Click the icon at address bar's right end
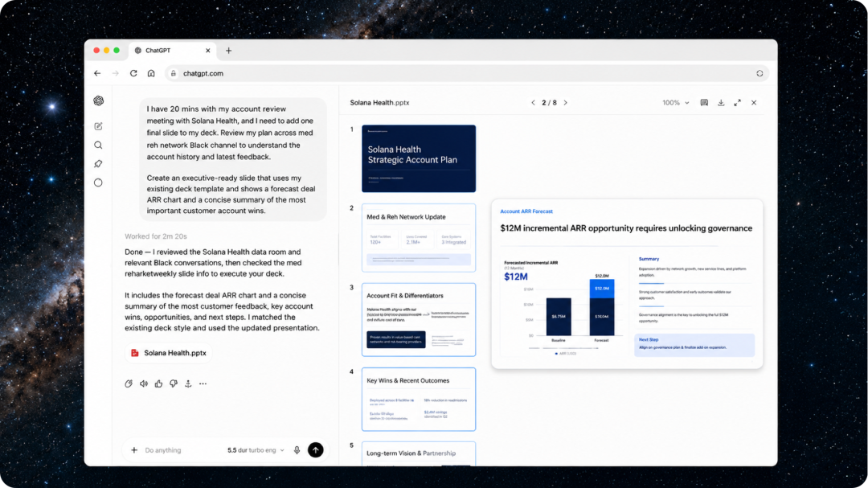 point(759,73)
